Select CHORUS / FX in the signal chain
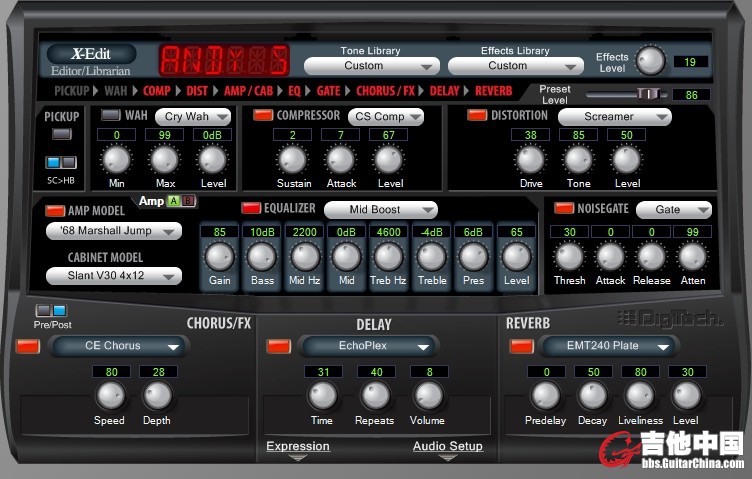 pos(385,91)
